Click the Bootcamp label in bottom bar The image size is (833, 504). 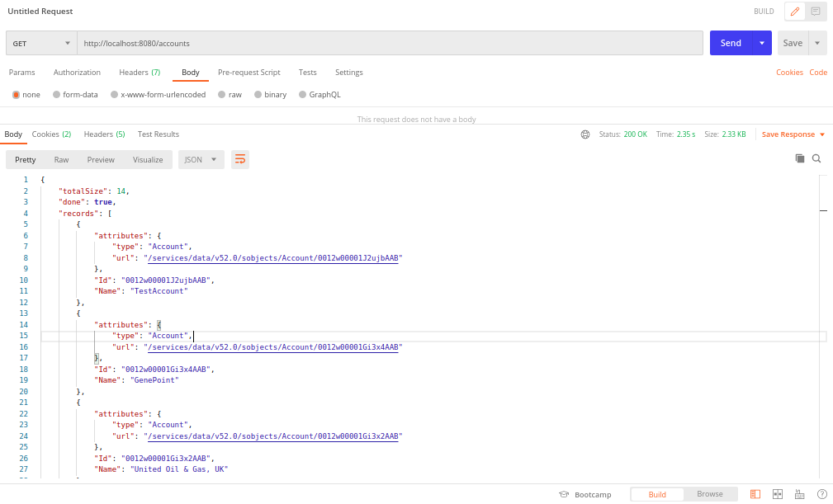coord(592,494)
